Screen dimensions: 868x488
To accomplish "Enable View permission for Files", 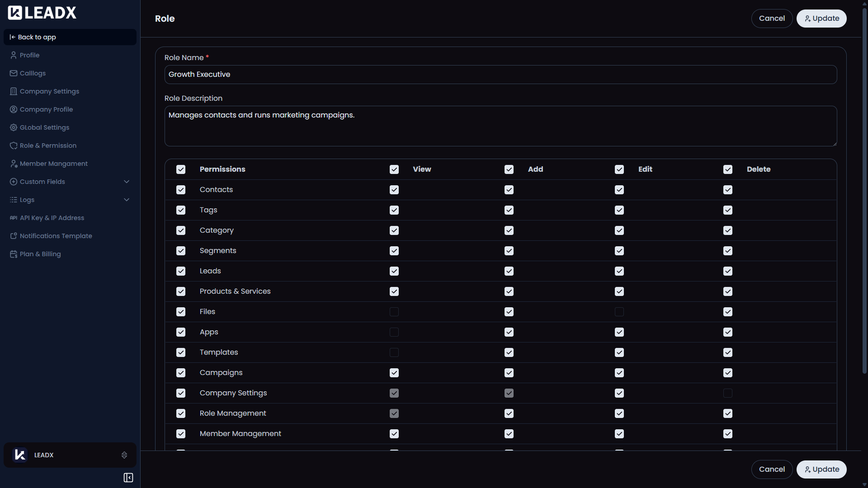I will tap(394, 312).
